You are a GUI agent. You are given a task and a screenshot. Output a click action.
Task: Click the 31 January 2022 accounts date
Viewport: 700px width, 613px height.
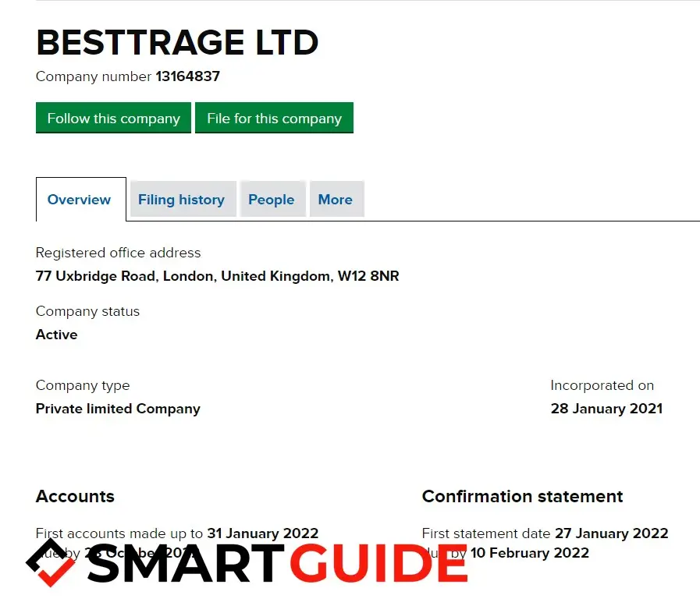point(262,533)
